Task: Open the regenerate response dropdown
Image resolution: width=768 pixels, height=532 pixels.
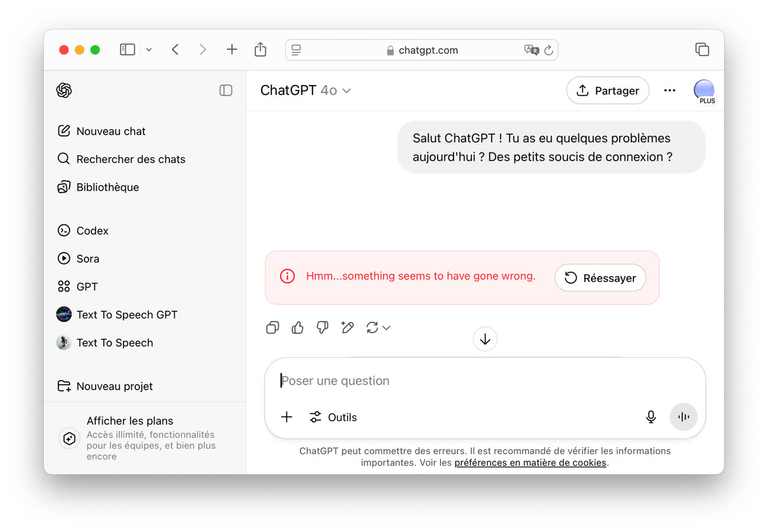Action: (378, 328)
